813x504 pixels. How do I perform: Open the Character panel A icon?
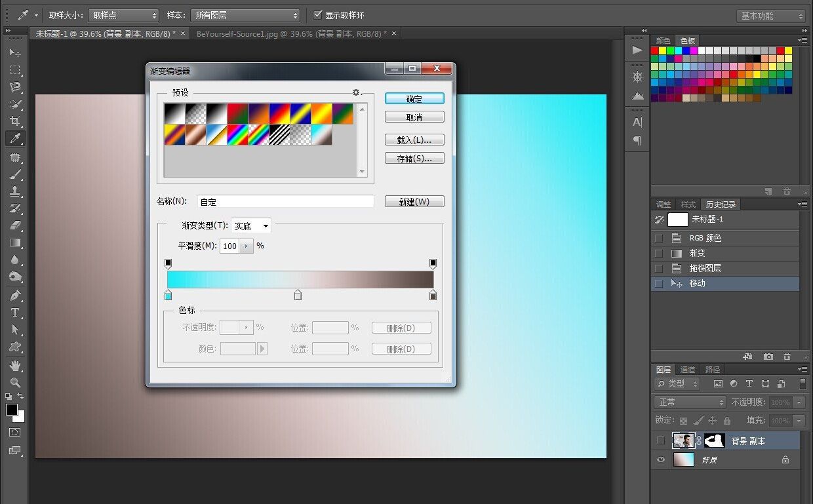637,122
